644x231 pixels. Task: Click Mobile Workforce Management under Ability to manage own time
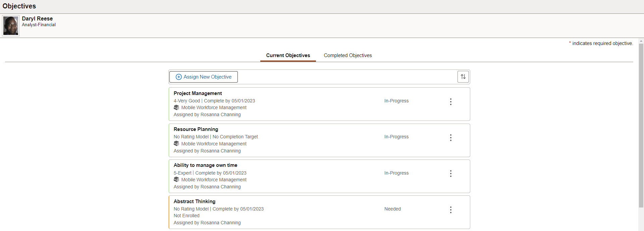214,180
